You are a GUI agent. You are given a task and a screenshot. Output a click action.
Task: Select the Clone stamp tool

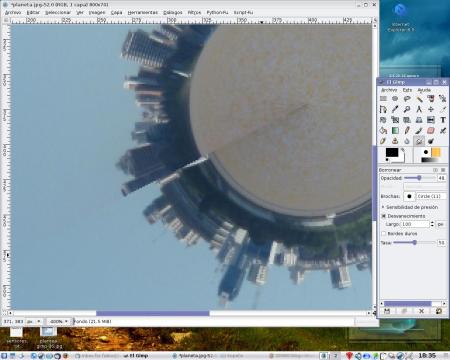[x=395, y=141]
